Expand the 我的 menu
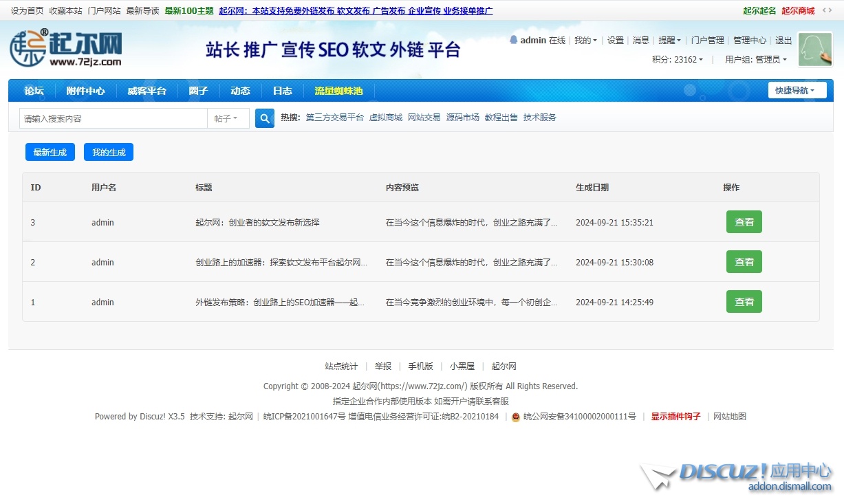844x504 pixels. point(585,41)
